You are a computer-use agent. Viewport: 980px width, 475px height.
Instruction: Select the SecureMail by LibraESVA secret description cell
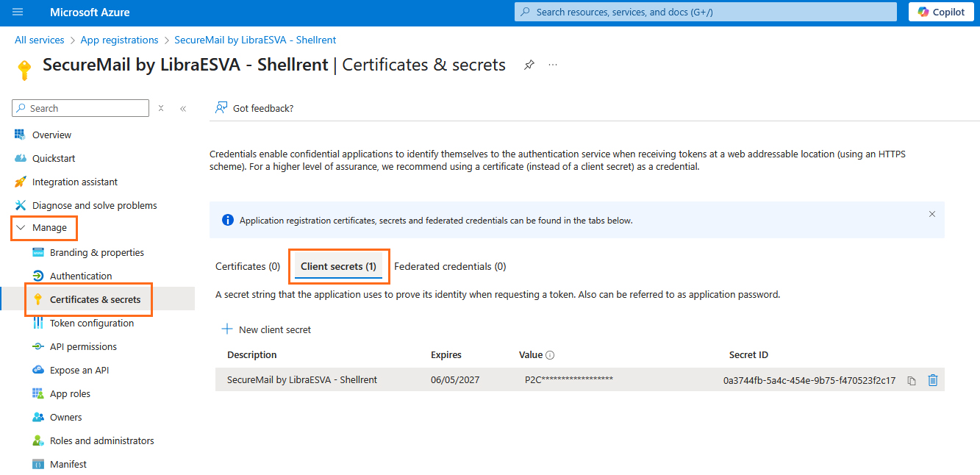(302, 379)
